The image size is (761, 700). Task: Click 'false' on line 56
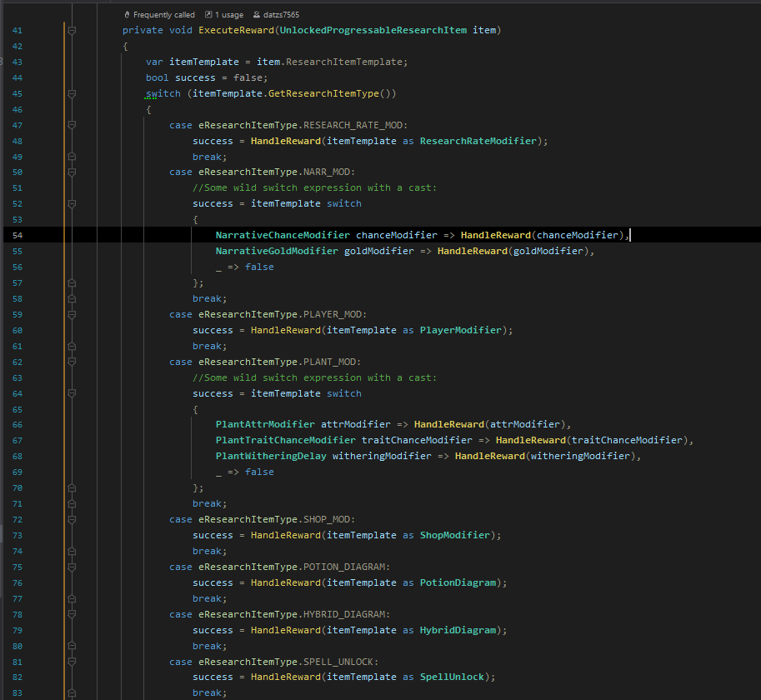(259, 267)
